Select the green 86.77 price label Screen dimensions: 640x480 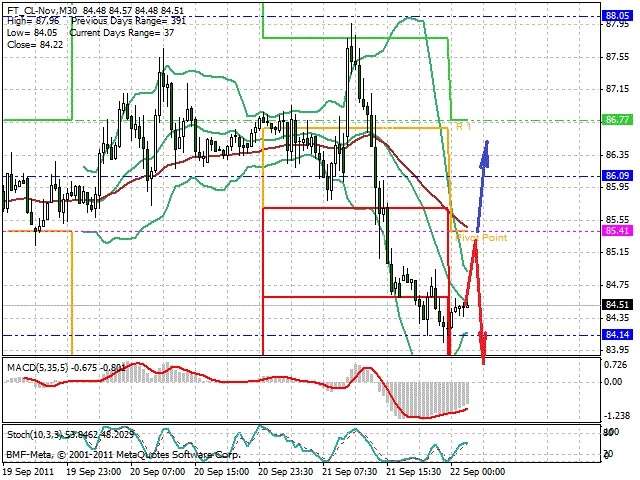pos(617,120)
